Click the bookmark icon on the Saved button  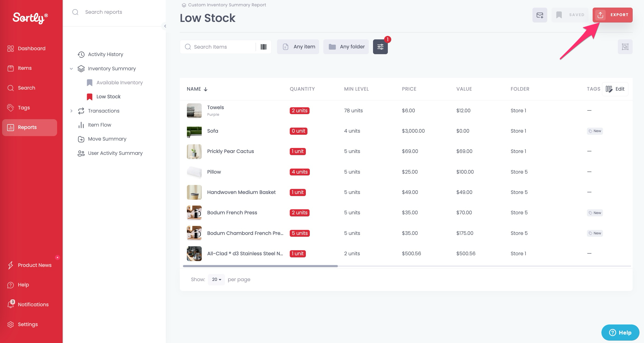click(559, 15)
